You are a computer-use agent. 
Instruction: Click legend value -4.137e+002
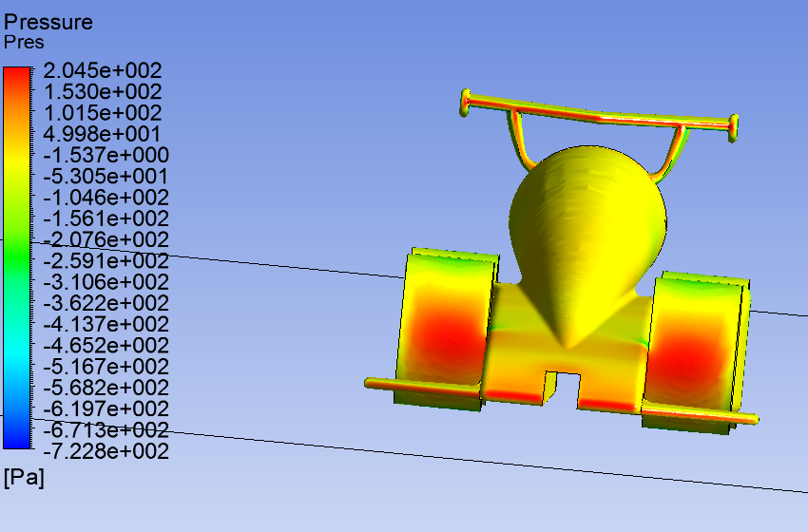(106, 325)
